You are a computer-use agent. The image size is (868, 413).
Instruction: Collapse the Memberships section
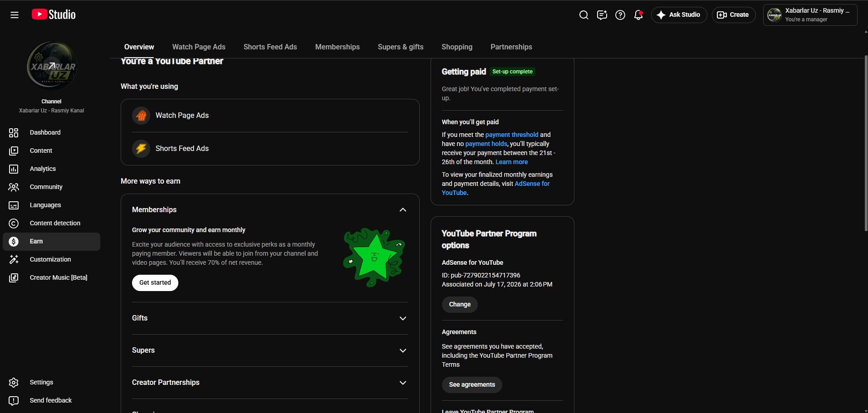coord(403,210)
